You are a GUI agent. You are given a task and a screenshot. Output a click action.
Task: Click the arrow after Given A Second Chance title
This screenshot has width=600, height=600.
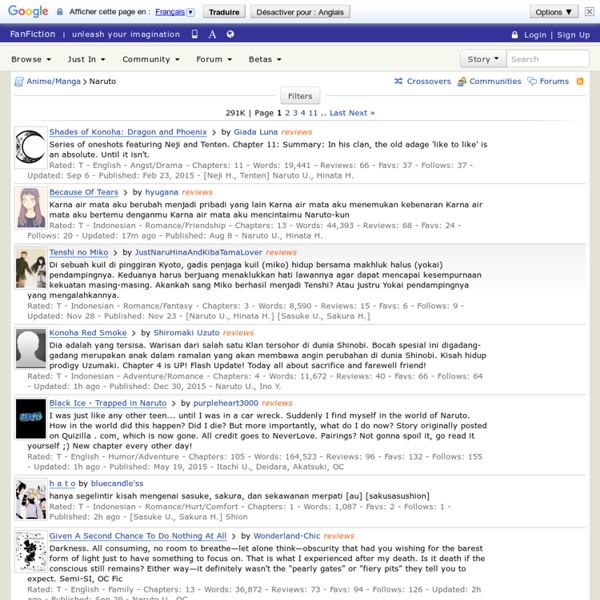(233, 536)
